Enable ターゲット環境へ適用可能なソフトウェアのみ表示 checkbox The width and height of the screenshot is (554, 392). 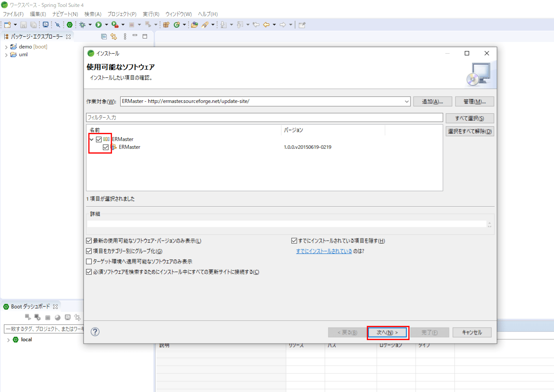click(89, 261)
